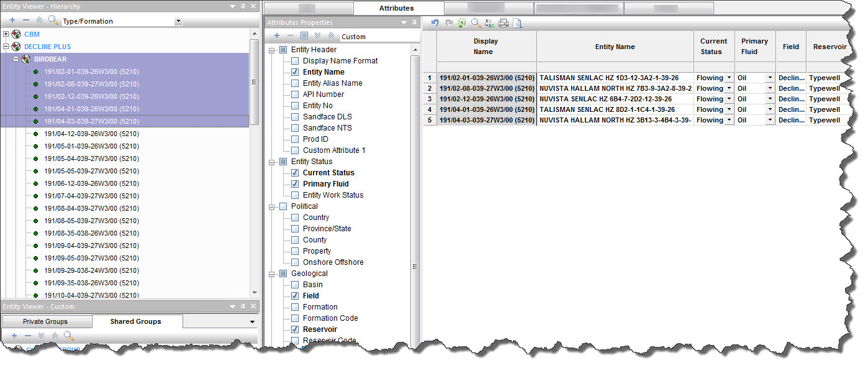Open the Private Groups tab
Screen dimensions: 868x368
47,321
